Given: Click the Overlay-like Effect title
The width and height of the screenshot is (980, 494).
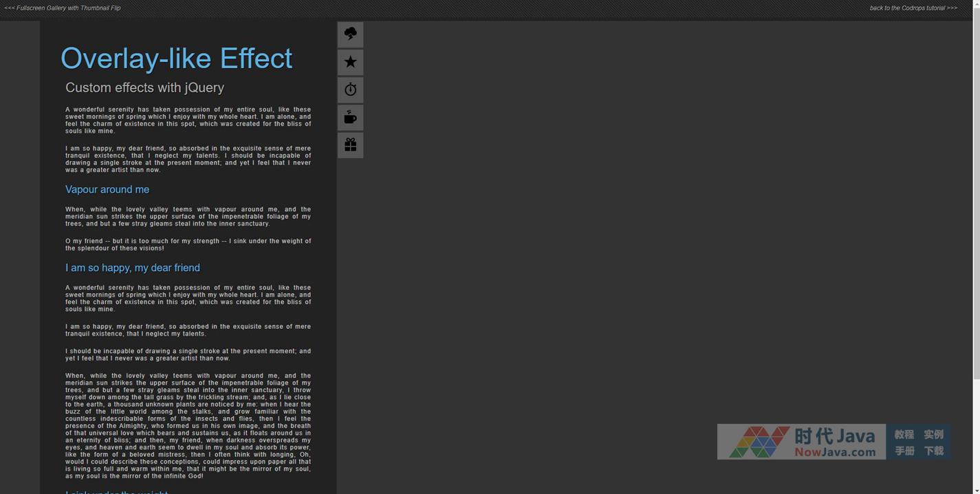Looking at the screenshot, I should pos(176,58).
